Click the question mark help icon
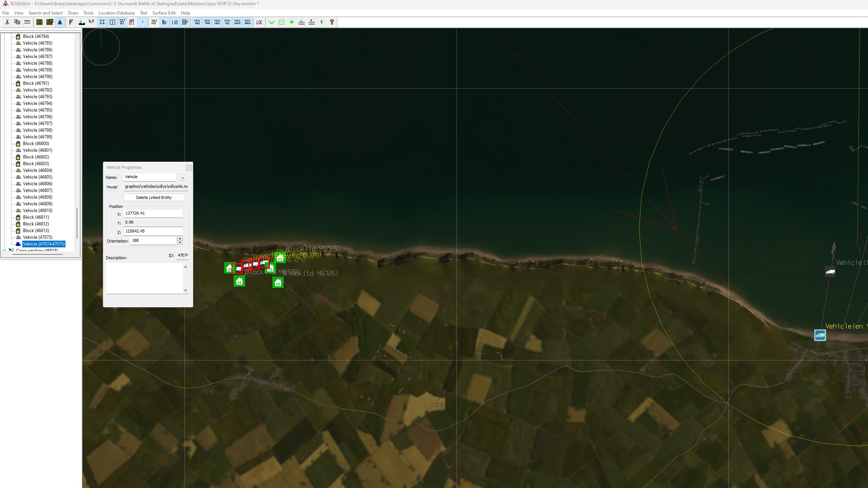 pos(332,22)
